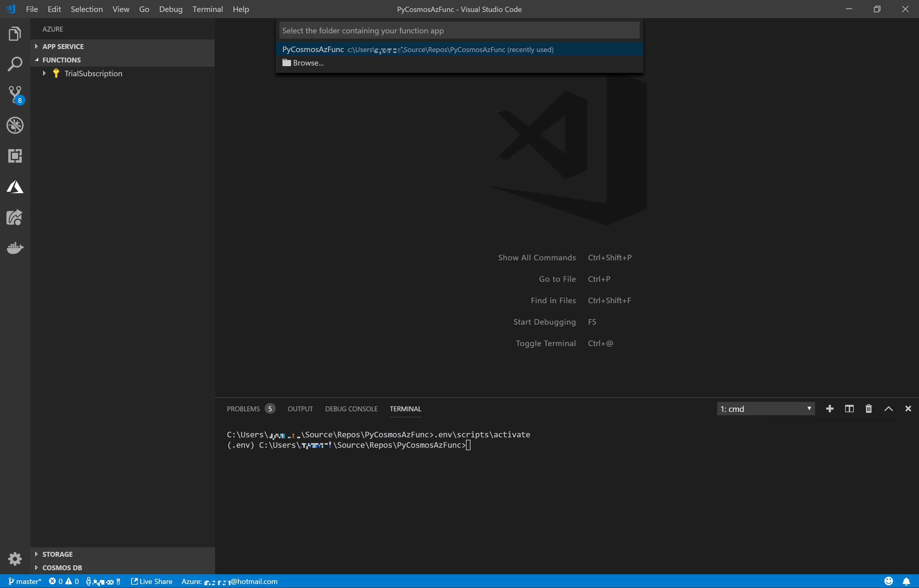The image size is (919, 588).
Task: Open the Explorer view in the Activity Bar
Action: pos(14,34)
